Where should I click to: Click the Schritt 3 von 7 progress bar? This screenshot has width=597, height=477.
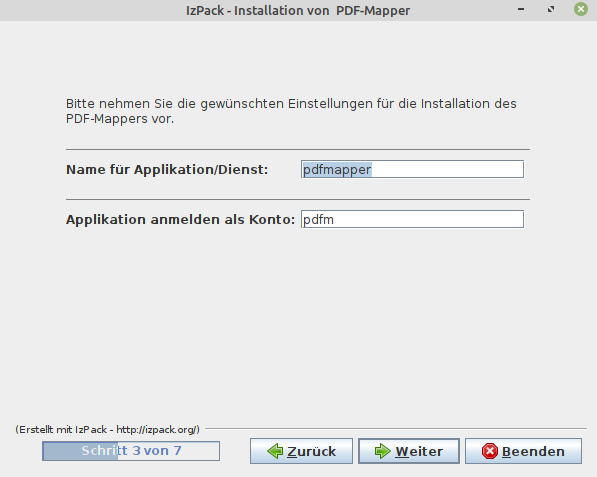tap(131, 451)
